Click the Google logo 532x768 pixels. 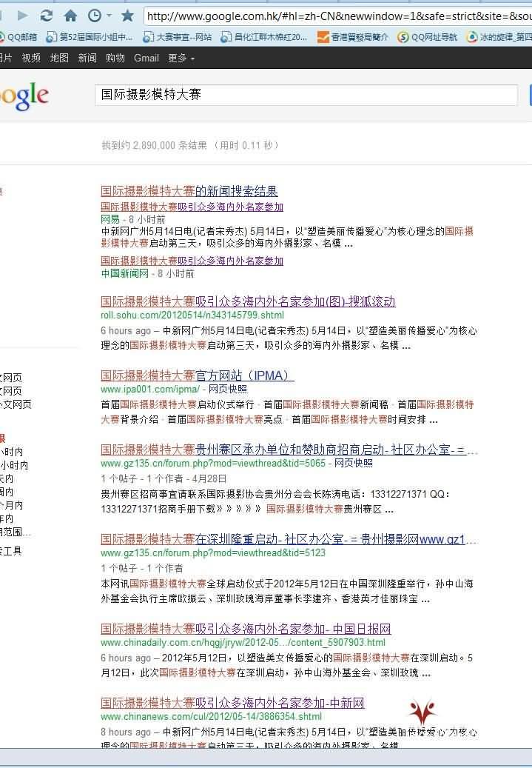coord(24,96)
